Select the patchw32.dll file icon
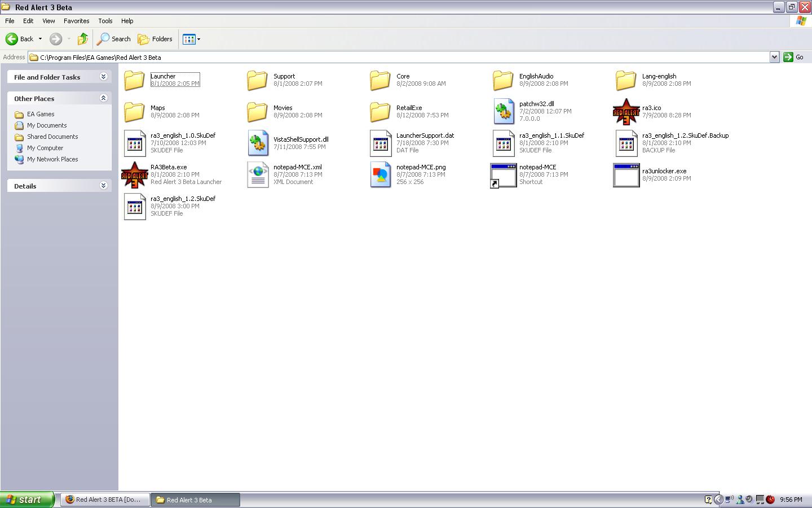812x508 pixels. (504, 112)
